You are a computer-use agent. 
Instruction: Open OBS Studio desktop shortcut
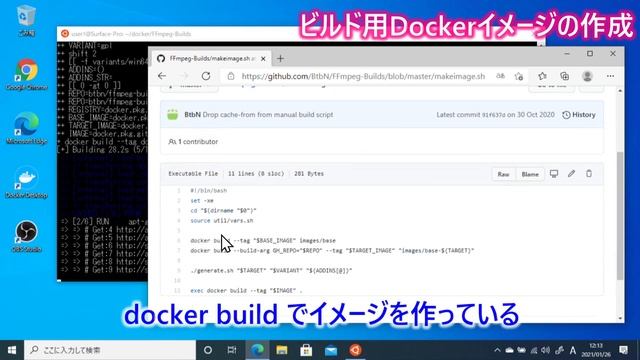pos(27,236)
